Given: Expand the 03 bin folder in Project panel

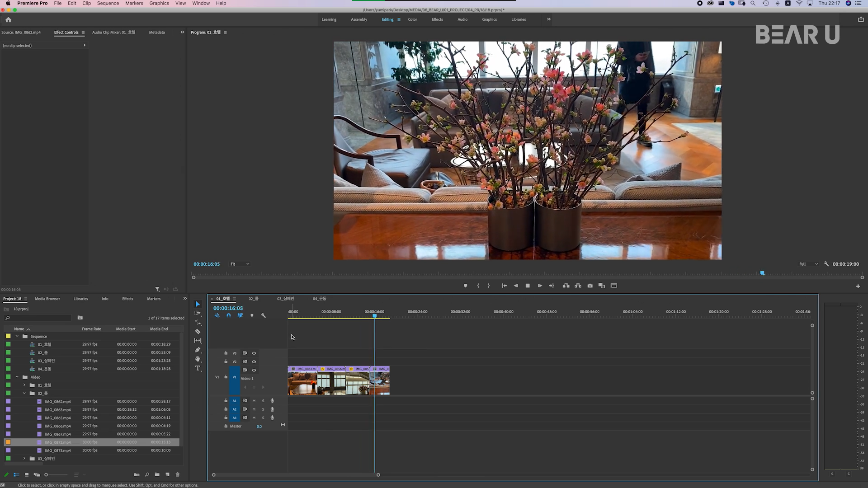Looking at the screenshot, I should pyautogui.click(x=24, y=459).
